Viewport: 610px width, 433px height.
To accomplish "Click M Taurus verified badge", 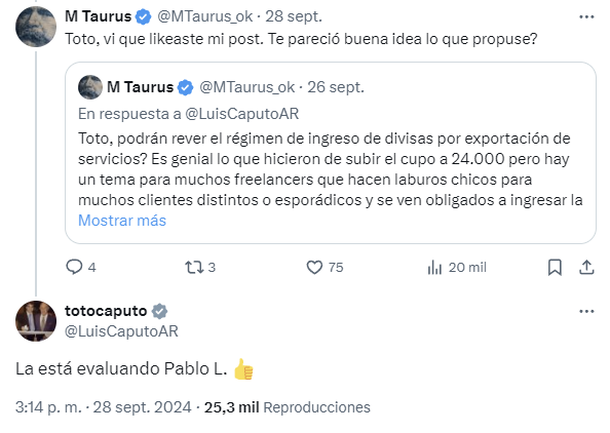I will coord(143,17).
